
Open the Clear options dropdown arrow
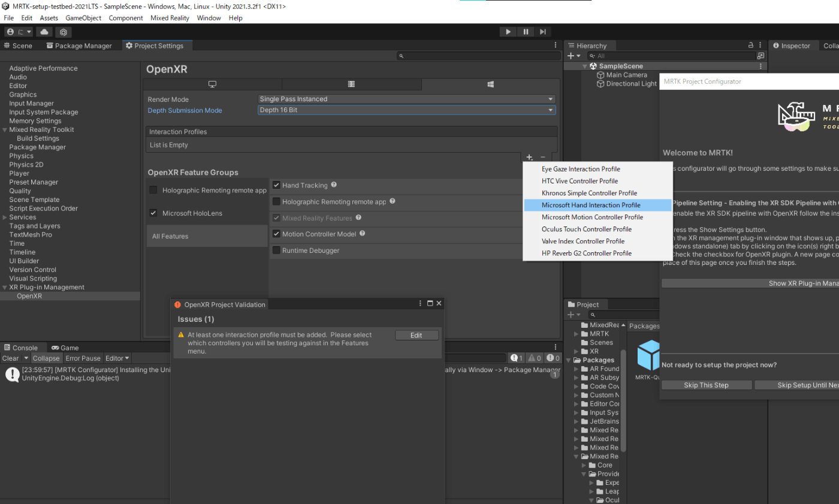tap(26, 358)
